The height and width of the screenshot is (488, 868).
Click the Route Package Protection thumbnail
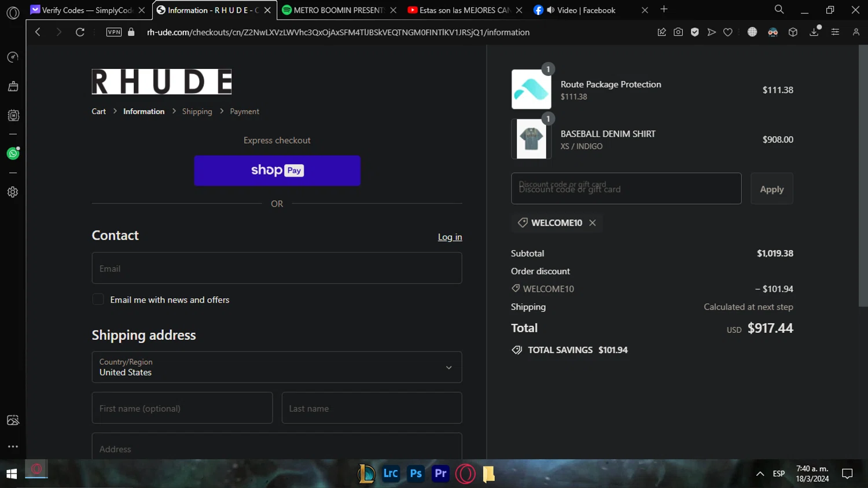pyautogui.click(x=531, y=89)
